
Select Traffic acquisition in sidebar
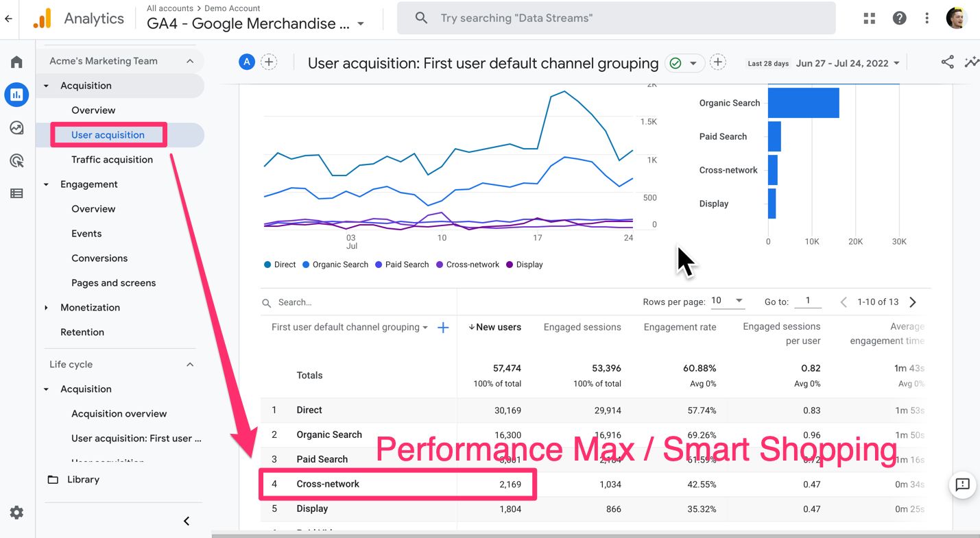click(112, 160)
